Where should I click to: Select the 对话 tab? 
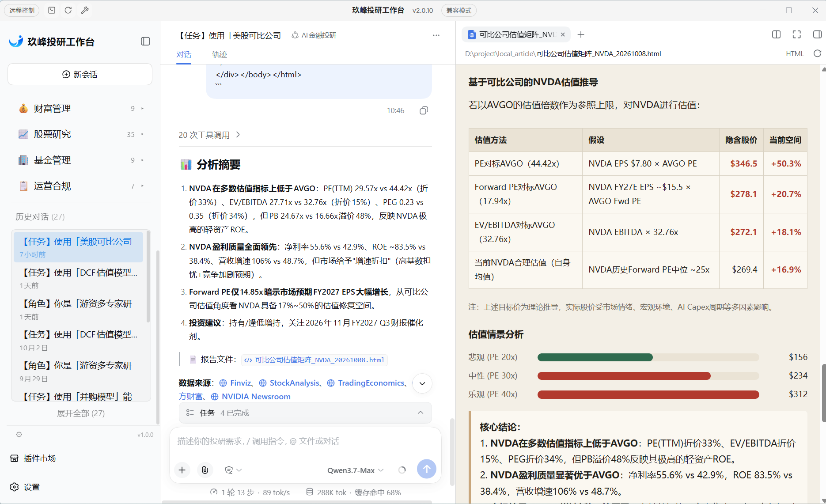(184, 54)
